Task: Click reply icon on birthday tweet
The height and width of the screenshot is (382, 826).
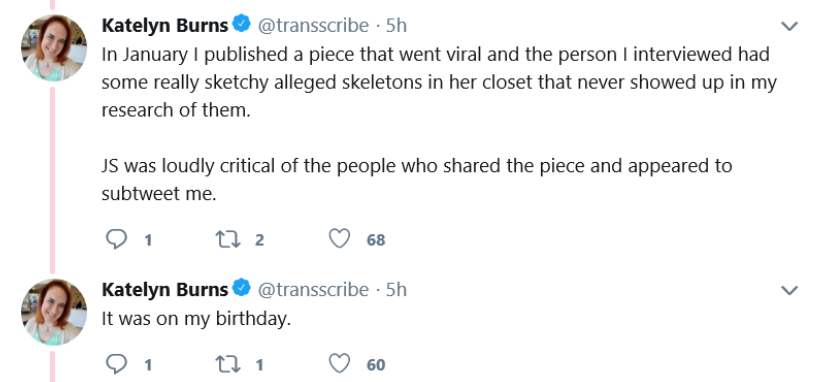Action: [x=116, y=364]
